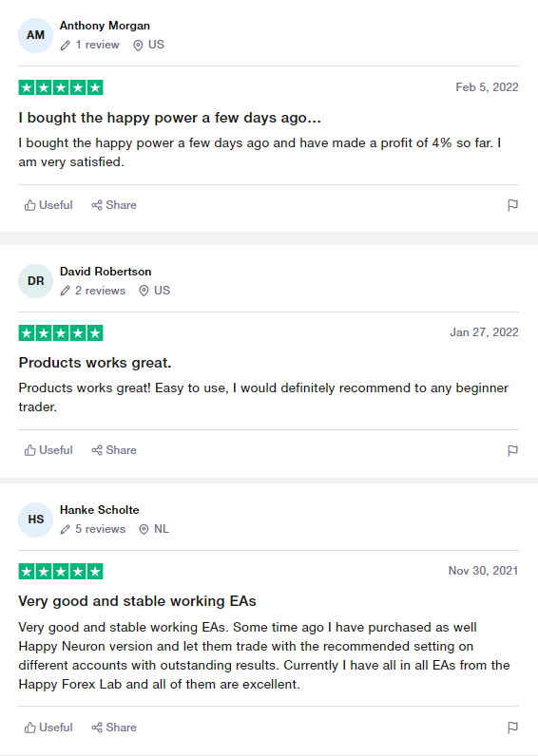Open review titled 'Products works great.'

tap(95, 363)
